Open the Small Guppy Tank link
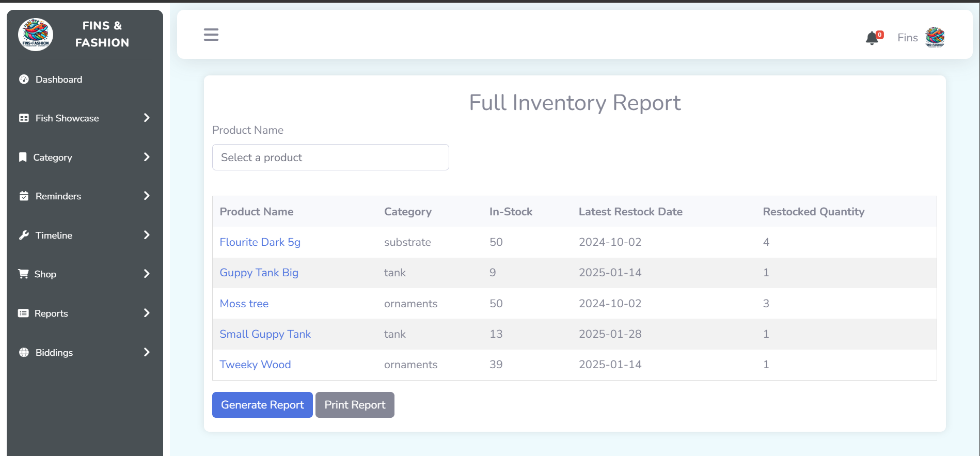The width and height of the screenshot is (980, 456). point(265,334)
